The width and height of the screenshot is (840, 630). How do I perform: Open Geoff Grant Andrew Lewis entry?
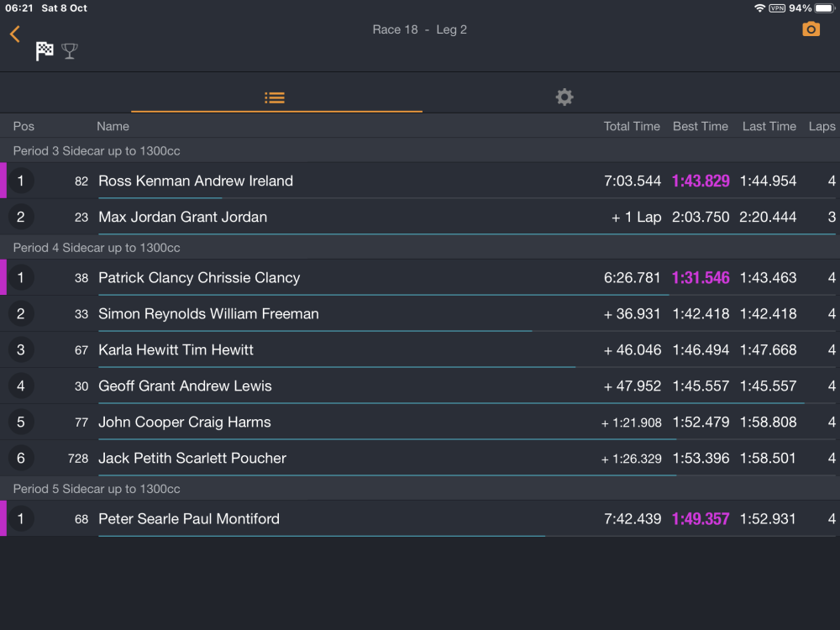(420, 386)
